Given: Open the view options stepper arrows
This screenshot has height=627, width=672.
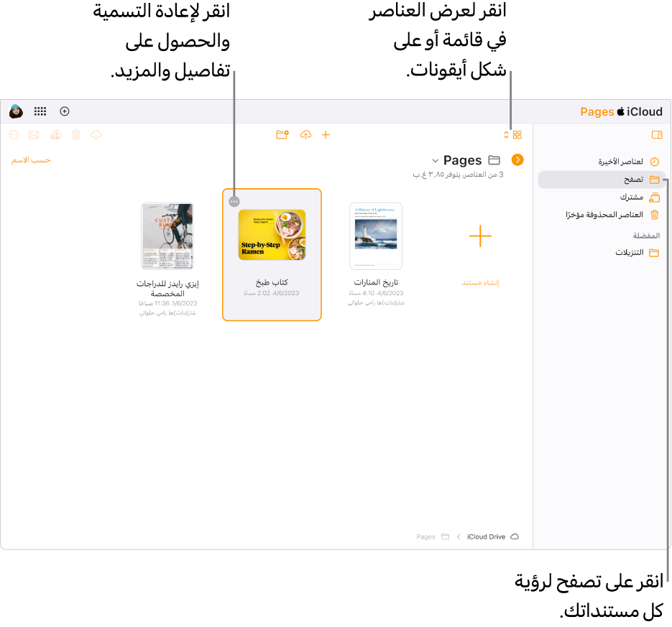Looking at the screenshot, I should tap(506, 135).
